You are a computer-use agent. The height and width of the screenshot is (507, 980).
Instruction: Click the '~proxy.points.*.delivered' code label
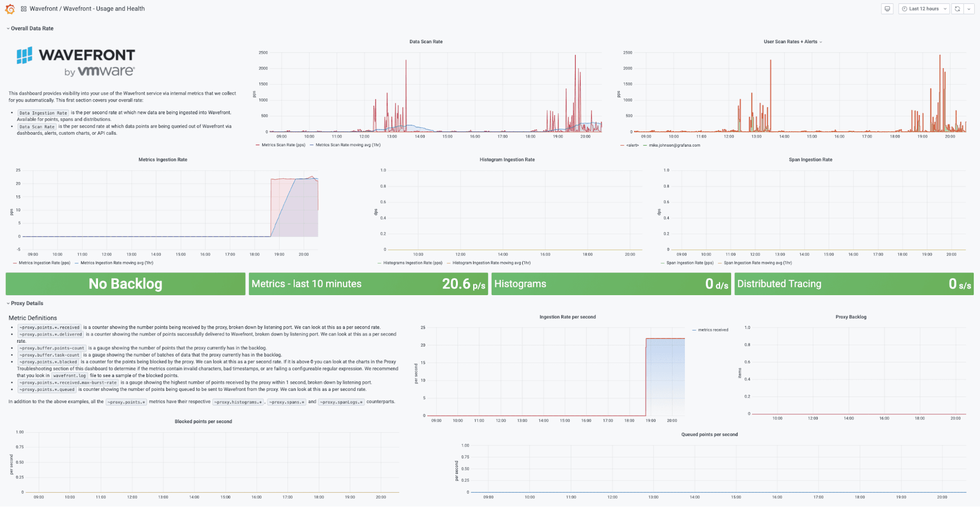[51, 334]
